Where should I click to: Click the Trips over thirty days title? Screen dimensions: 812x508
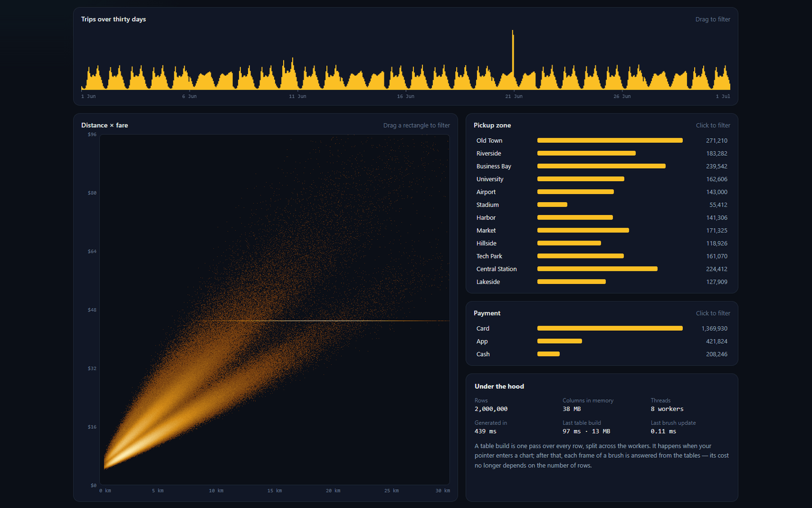[x=113, y=19]
